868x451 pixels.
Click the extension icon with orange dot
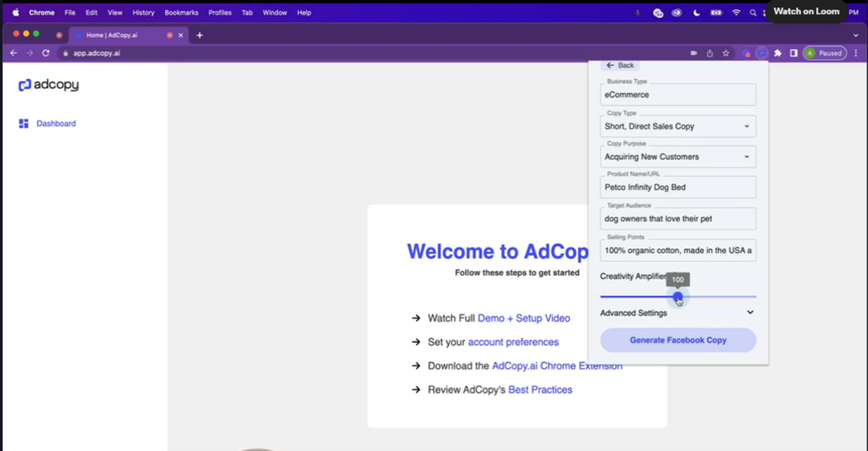tap(746, 53)
